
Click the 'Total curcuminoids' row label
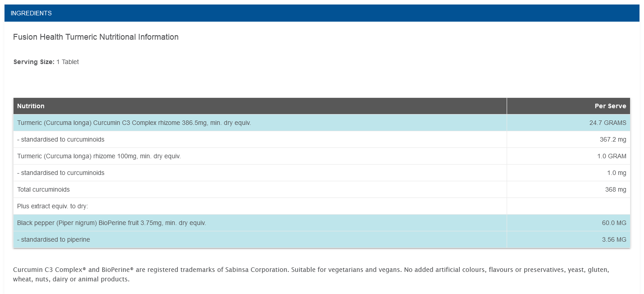[x=43, y=189]
